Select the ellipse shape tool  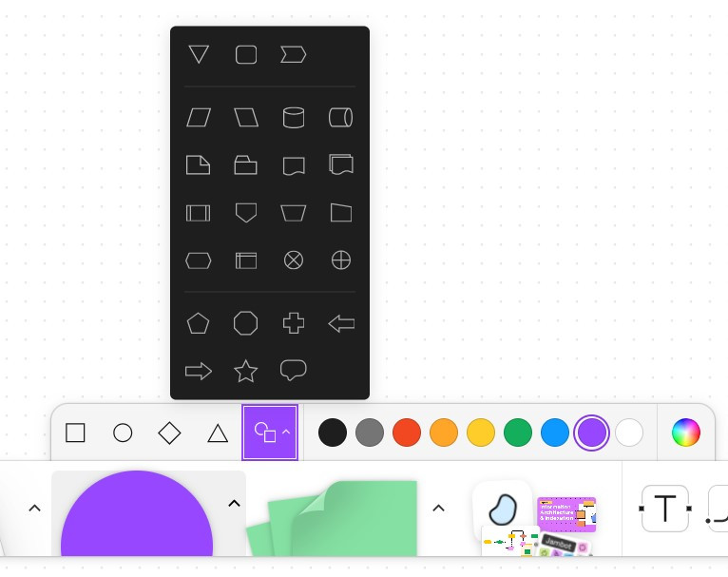tap(123, 433)
